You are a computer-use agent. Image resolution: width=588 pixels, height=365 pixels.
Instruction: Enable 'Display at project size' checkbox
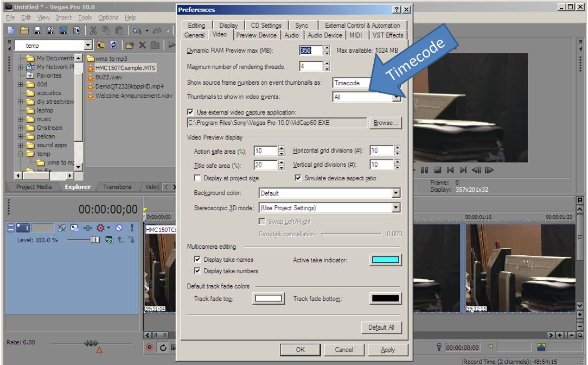197,178
